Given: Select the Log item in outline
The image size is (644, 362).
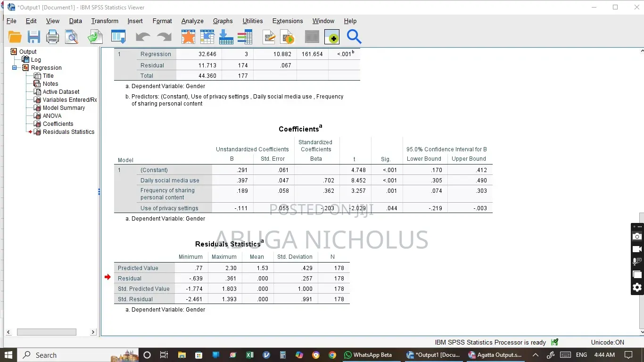Looking at the screenshot, I should coord(36,60).
